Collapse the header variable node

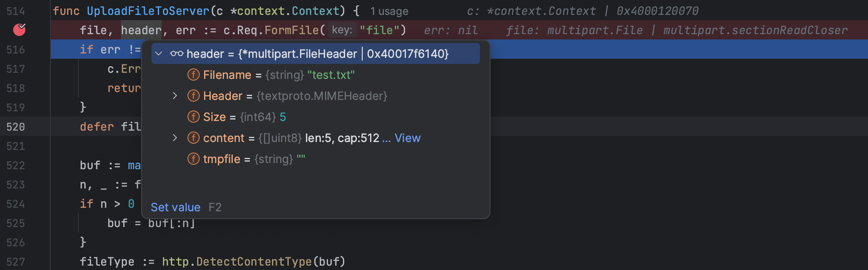(x=159, y=53)
